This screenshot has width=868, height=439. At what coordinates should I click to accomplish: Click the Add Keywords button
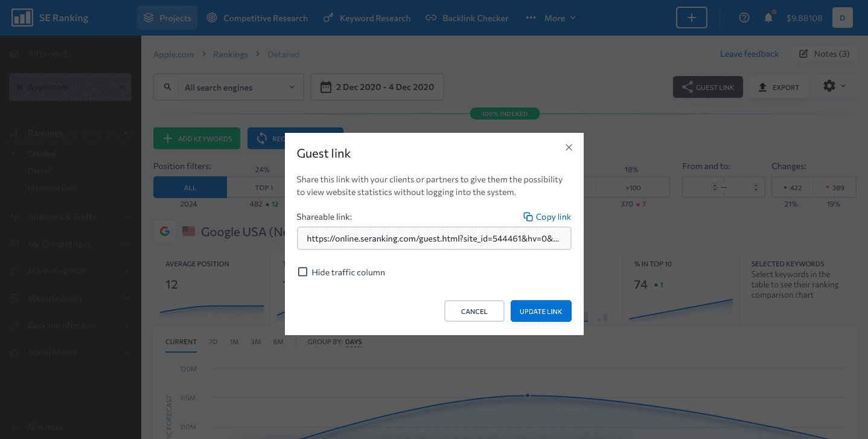pyautogui.click(x=197, y=139)
